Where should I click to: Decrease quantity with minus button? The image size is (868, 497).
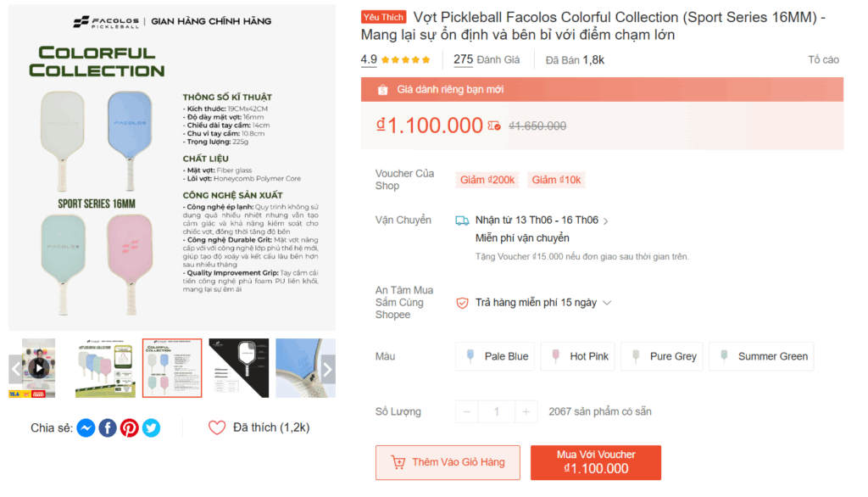click(x=467, y=412)
